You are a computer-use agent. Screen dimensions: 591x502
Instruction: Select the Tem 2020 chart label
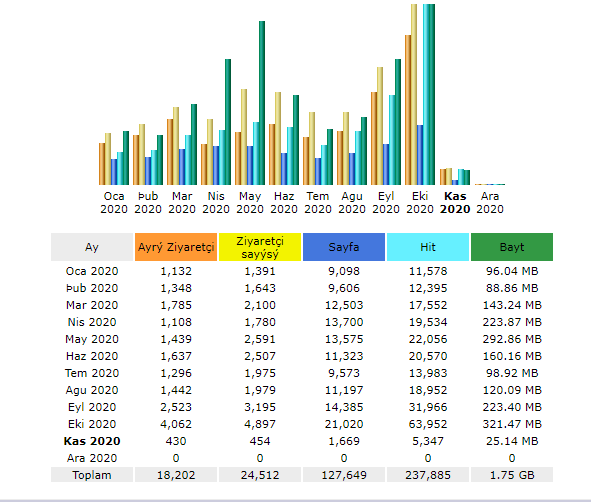[x=318, y=202]
